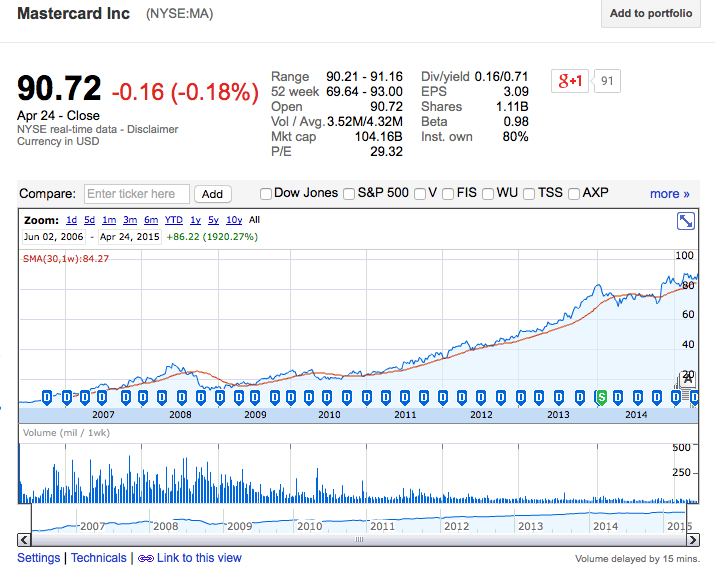The image size is (715, 581).
Task: Click the dividend marker above the 2014 label
Action: [638, 398]
